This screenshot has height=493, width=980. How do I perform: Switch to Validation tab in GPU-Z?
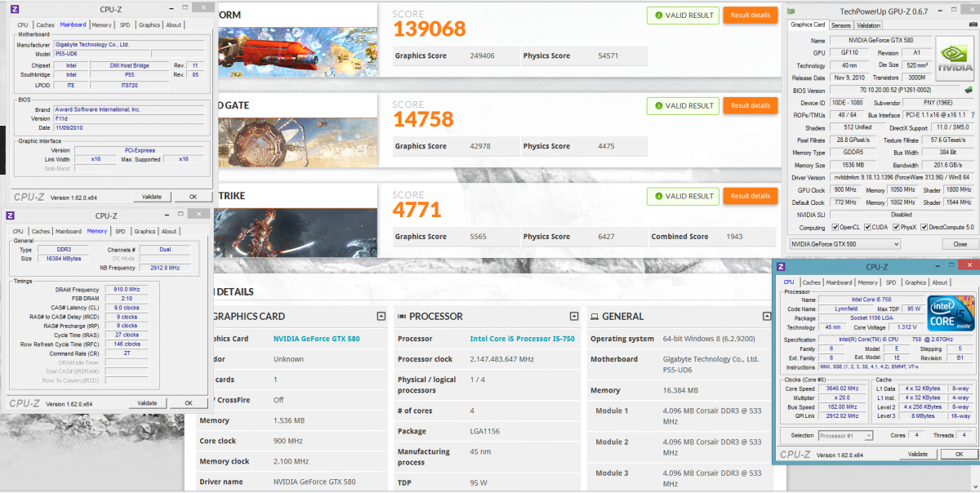[869, 25]
